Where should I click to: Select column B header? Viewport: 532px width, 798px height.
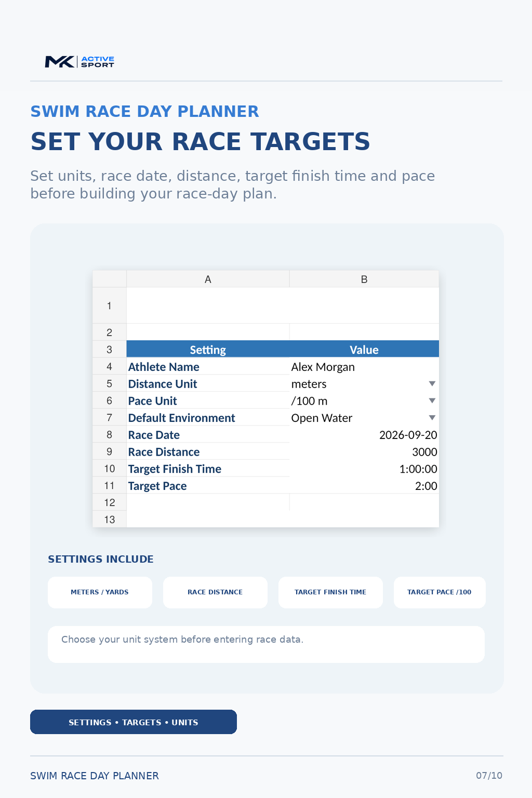pyautogui.click(x=364, y=279)
